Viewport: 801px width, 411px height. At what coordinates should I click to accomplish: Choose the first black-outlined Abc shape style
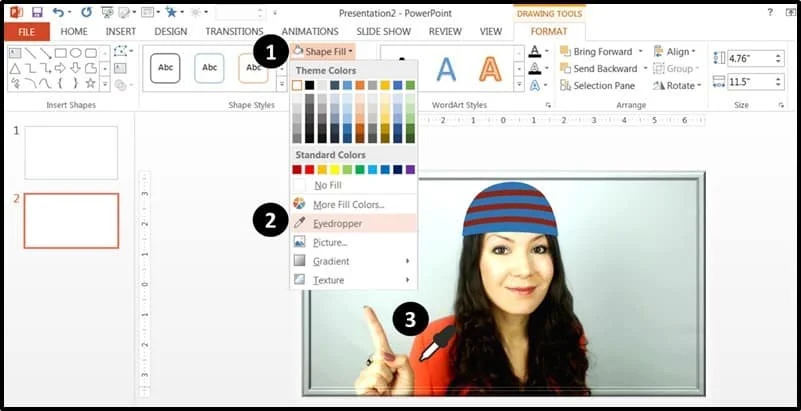[x=165, y=68]
